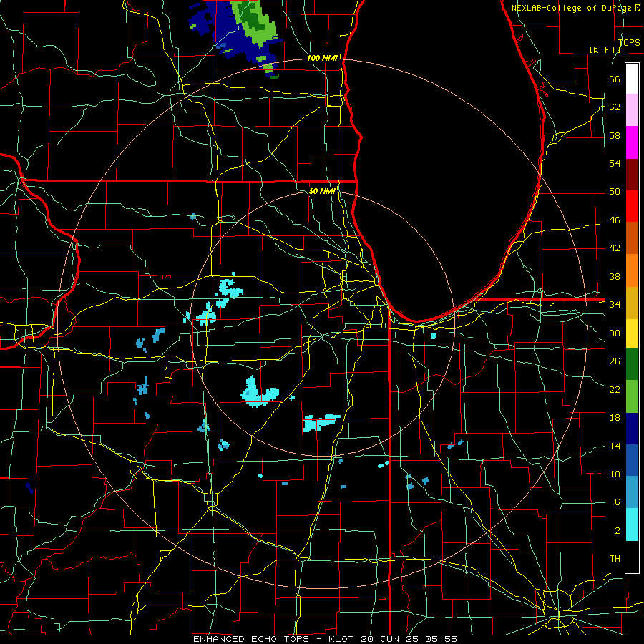Select the magenta swatch in the color scale

point(632,142)
